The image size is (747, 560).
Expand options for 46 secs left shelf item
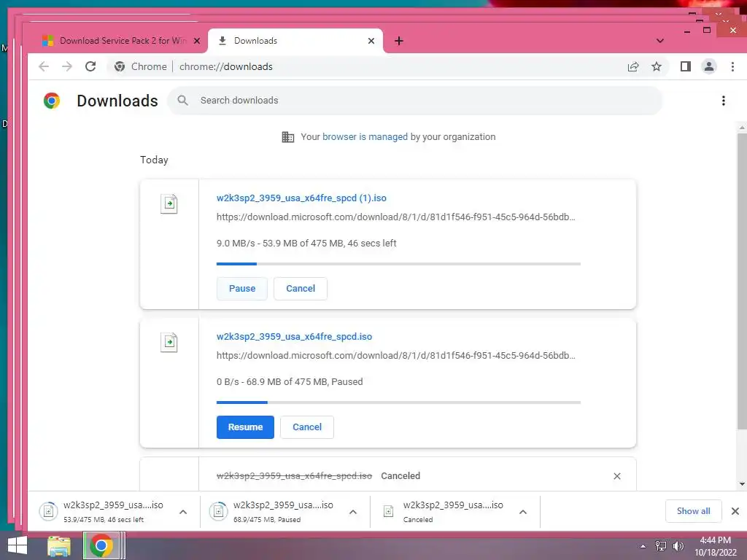pyautogui.click(x=183, y=512)
